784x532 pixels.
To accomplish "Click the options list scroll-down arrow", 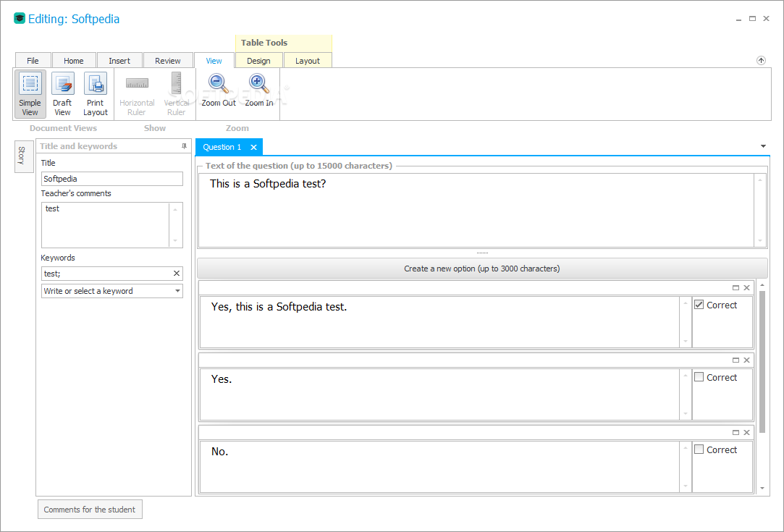I will pos(762,488).
